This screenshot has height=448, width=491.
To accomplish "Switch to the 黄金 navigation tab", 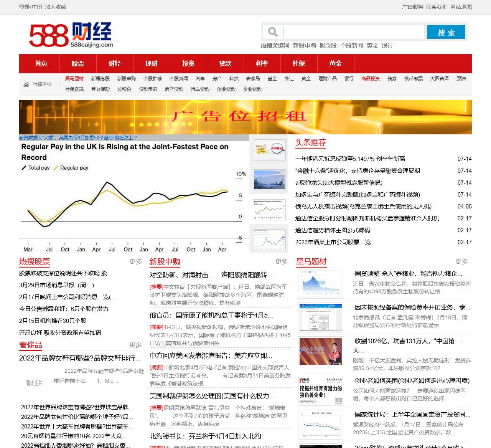I will 336,63.
